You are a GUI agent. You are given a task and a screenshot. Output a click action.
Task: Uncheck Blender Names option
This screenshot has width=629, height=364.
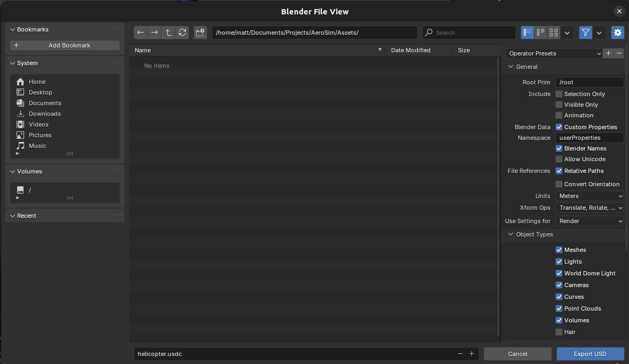559,148
